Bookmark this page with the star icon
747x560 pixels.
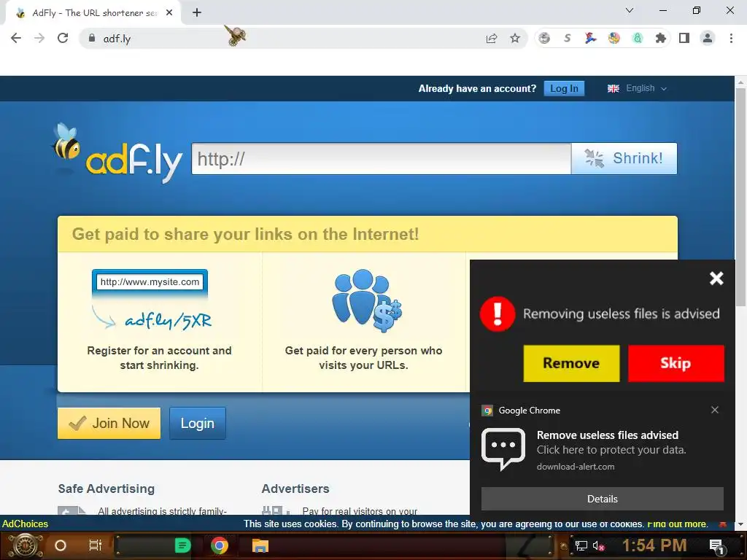point(515,38)
